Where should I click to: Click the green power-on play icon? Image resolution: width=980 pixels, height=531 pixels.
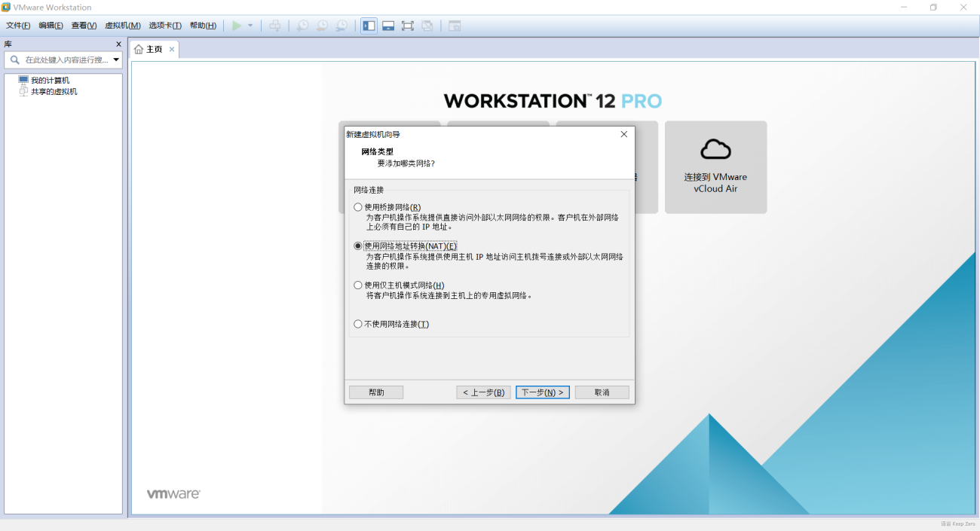coord(237,26)
